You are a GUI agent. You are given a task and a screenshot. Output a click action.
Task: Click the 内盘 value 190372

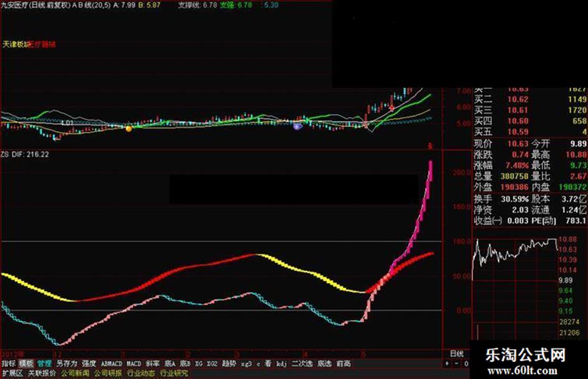(x=572, y=187)
